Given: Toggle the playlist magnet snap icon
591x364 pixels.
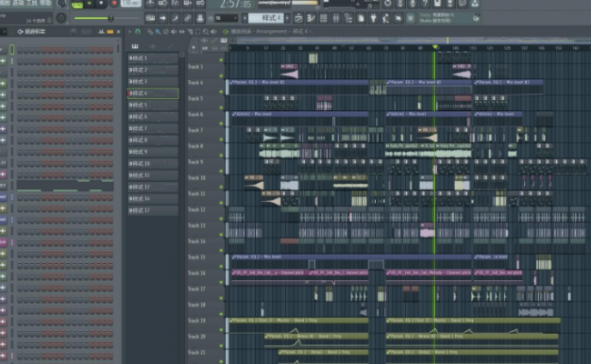Looking at the screenshot, I should (x=138, y=32).
